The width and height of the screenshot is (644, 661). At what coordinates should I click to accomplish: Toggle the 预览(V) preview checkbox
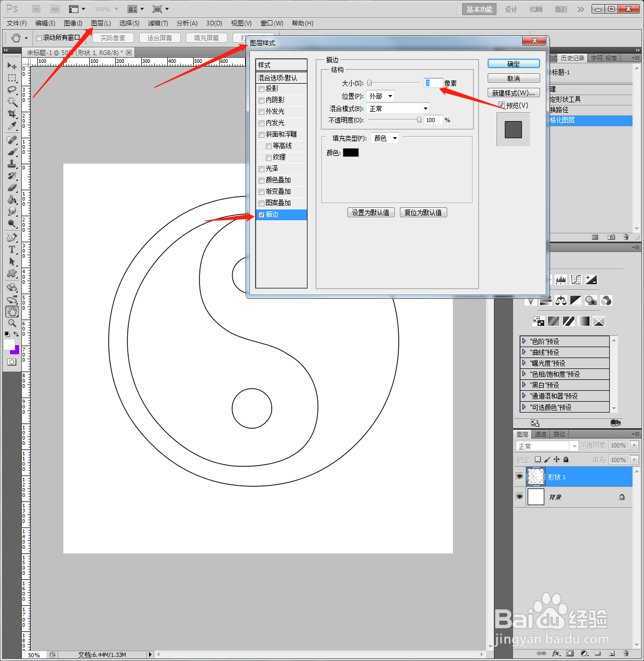[x=501, y=105]
